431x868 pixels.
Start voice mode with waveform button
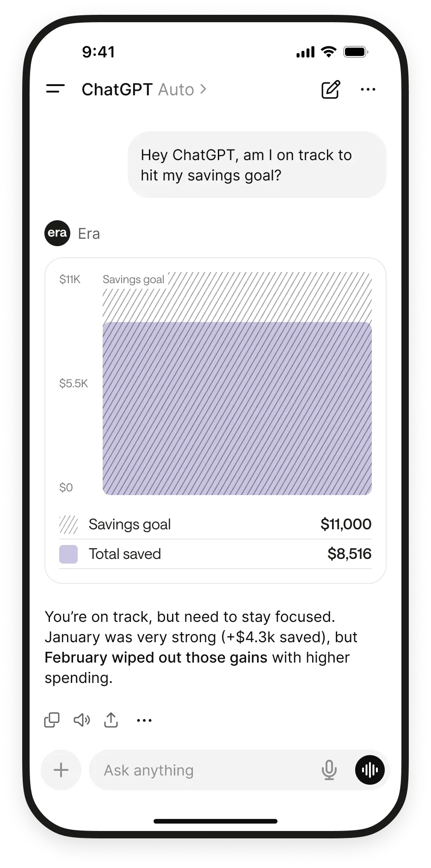tap(369, 770)
